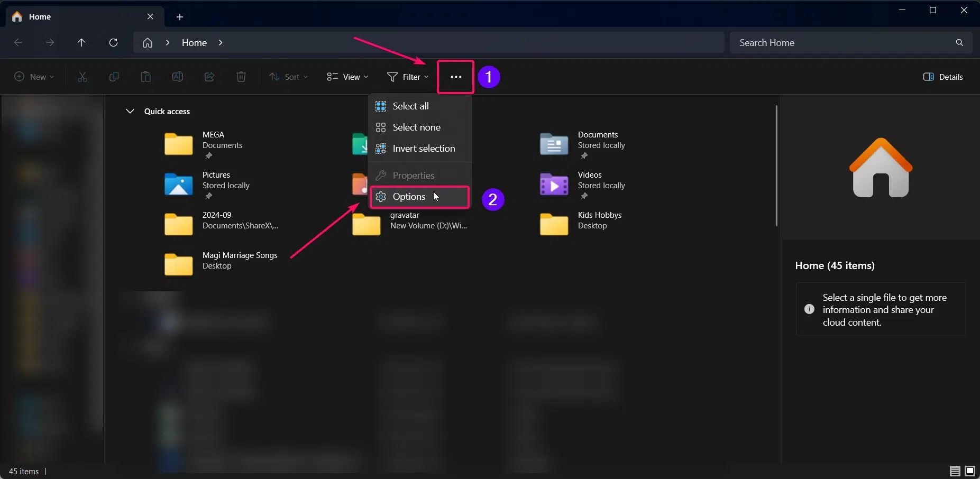Open the See more ellipsis menu
This screenshot has width=980, height=479.
456,77
